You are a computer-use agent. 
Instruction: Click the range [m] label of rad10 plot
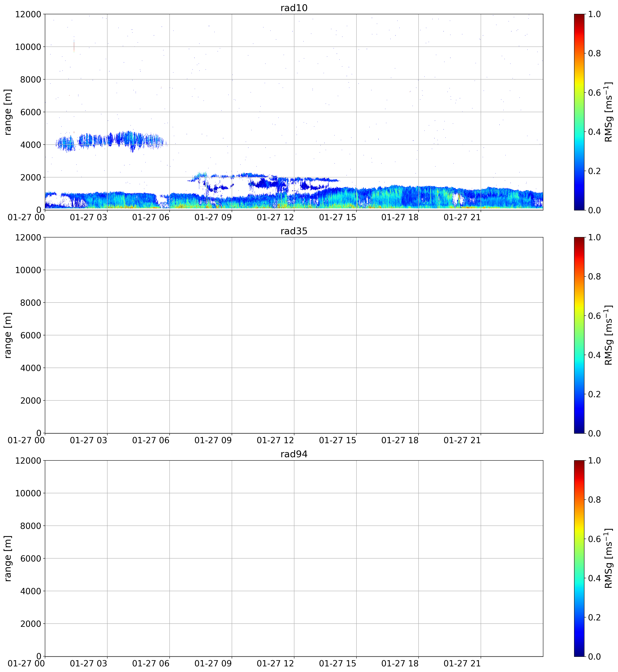(x=8, y=112)
